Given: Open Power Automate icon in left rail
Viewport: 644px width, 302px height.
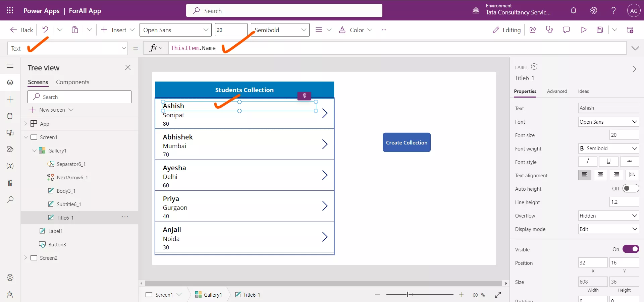Looking at the screenshot, I should [x=10, y=149].
